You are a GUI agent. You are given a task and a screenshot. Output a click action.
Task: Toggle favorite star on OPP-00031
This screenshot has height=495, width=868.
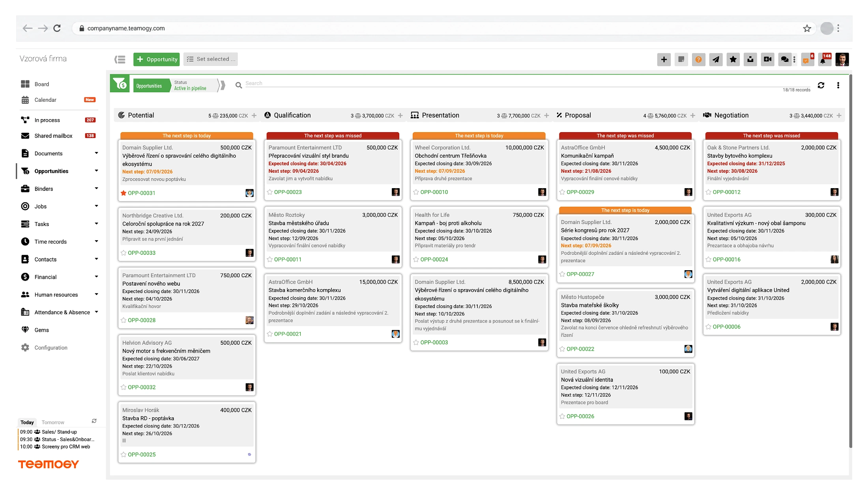123,193
